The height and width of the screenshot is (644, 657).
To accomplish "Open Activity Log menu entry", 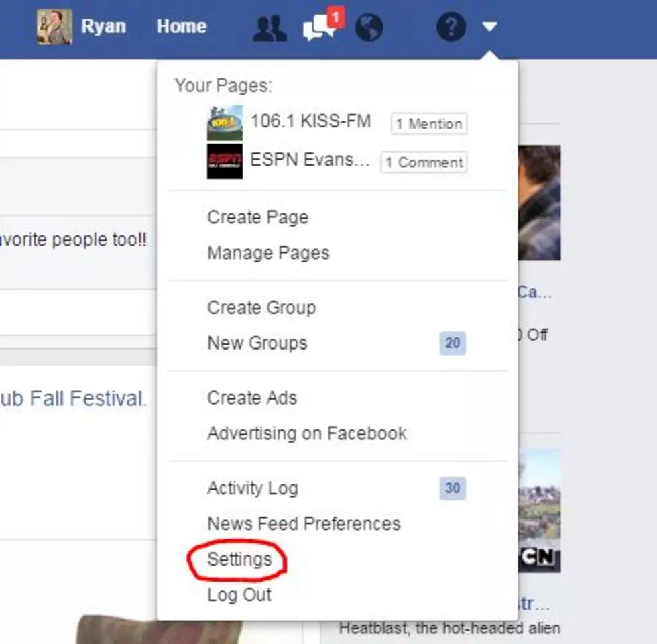I will [x=253, y=488].
